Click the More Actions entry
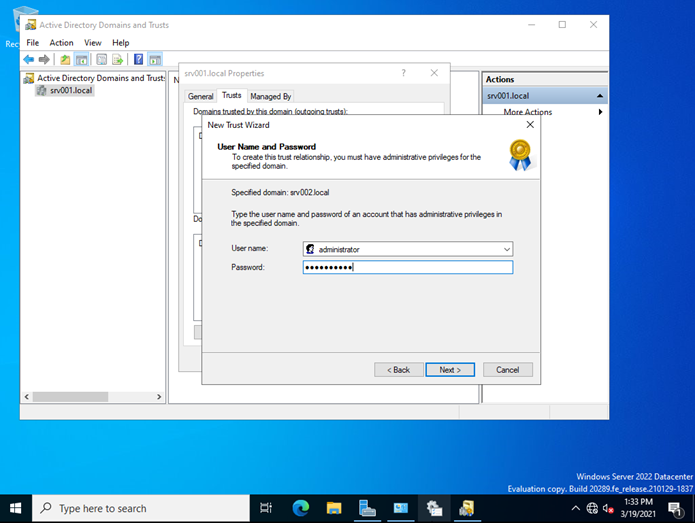Screen dimensions: 695x523 click(x=527, y=112)
